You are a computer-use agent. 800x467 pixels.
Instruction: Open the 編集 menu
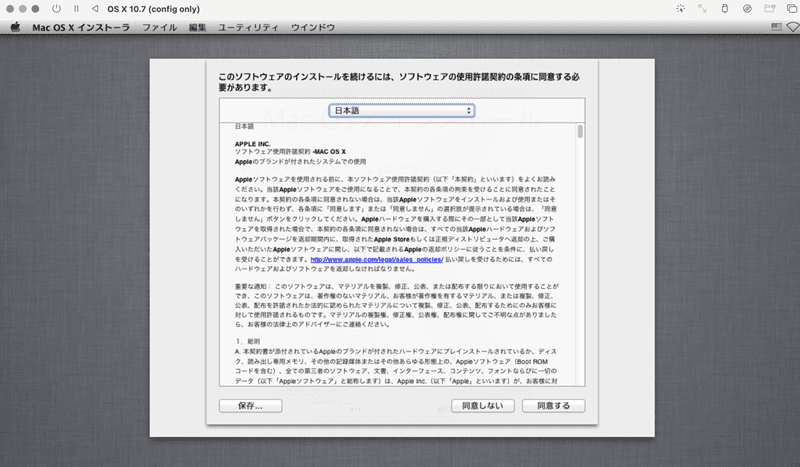click(197, 28)
